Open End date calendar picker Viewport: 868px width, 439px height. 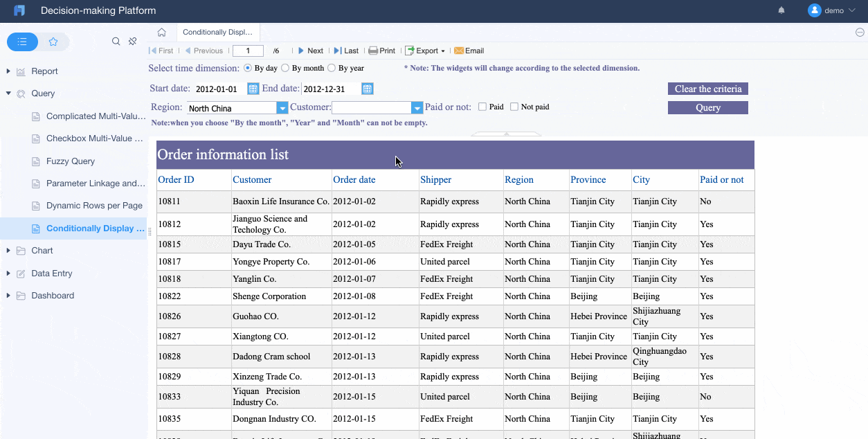tap(368, 89)
